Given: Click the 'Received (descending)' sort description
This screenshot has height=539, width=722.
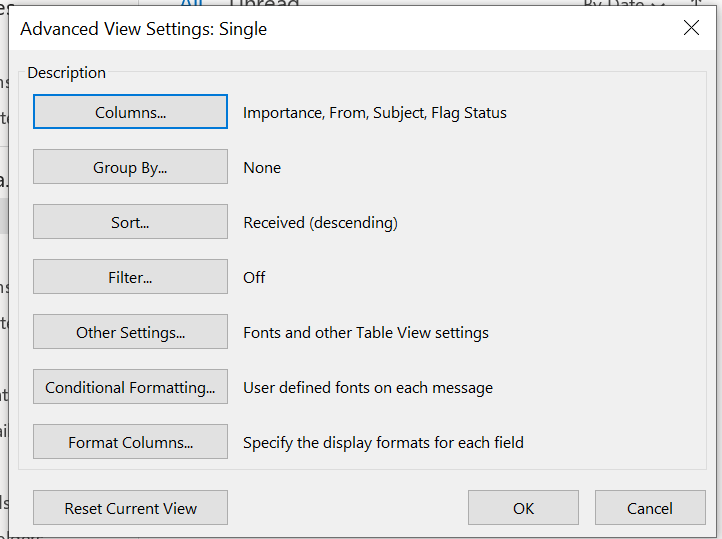Looking at the screenshot, I should [x=320, y=223].
